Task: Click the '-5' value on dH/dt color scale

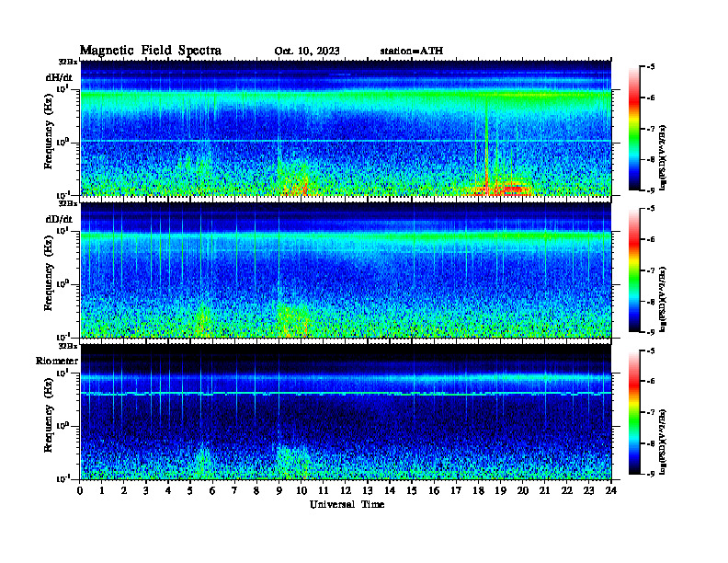Action: coord(651,67)
